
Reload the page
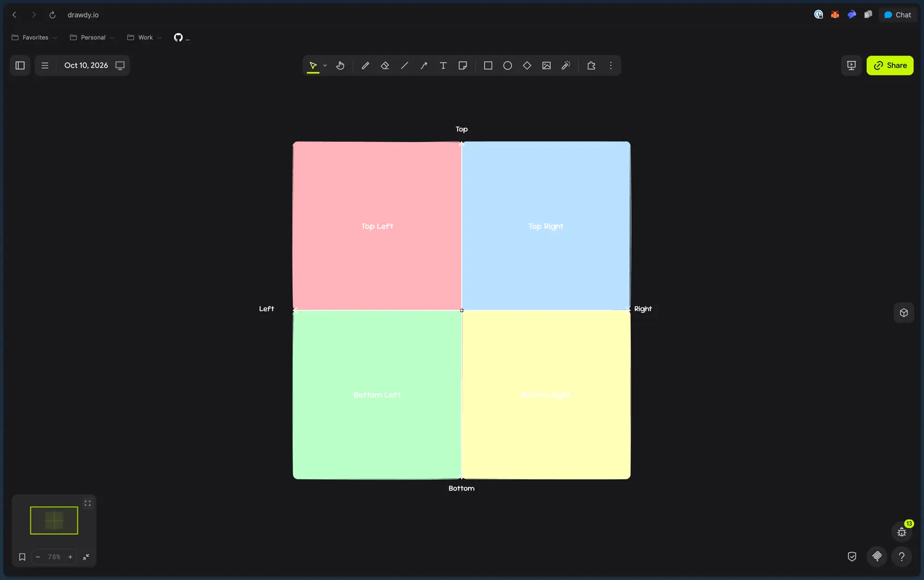(x=52, y=15)
